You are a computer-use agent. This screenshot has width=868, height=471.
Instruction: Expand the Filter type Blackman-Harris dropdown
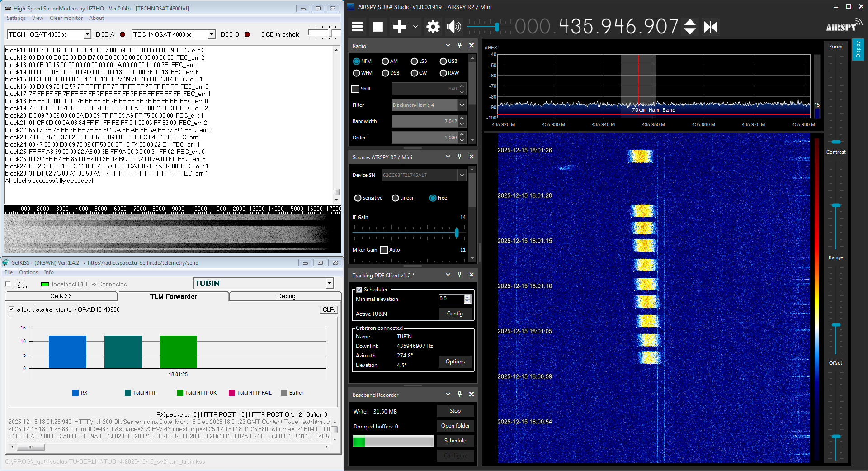coord(462,105)
